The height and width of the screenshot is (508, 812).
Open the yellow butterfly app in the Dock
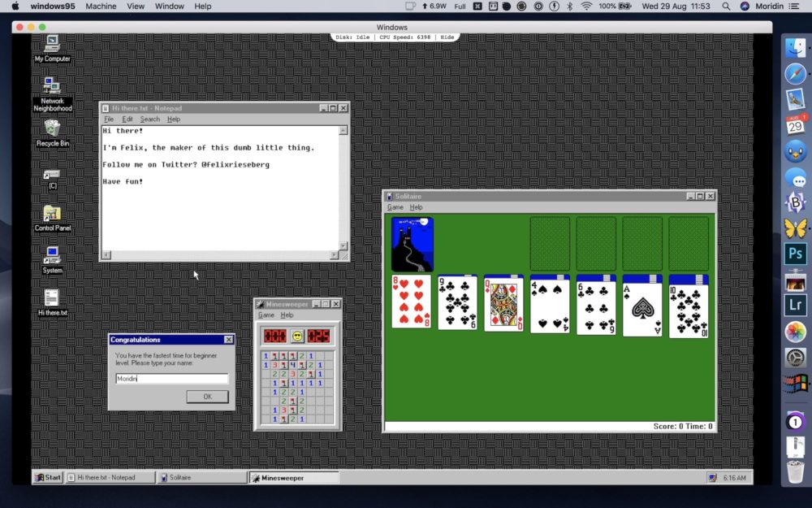tap(796, 228)
